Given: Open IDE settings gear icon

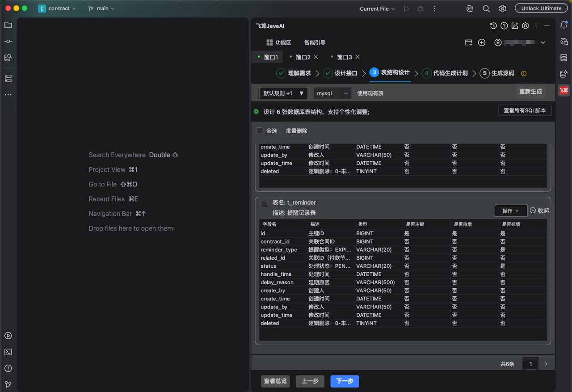Looking at the screenshot, I should pos(503,8).
